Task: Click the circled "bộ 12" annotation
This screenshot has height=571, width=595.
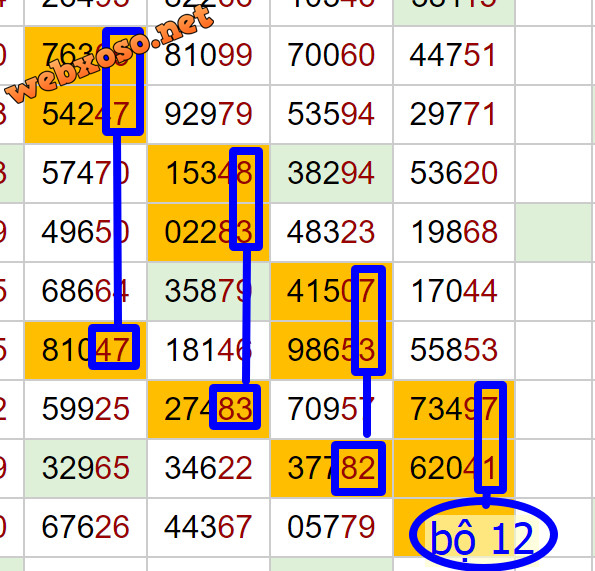Action: click(x=483, y=535)
